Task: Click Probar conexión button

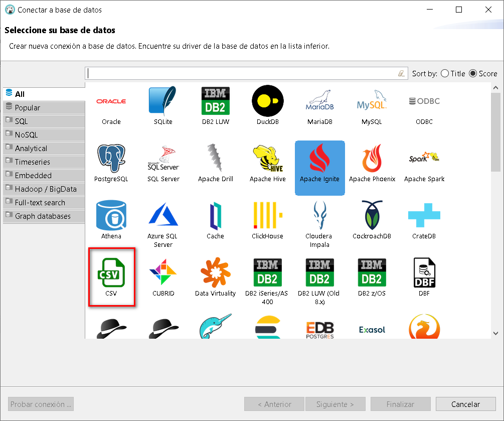Action: tap(41, 404)
